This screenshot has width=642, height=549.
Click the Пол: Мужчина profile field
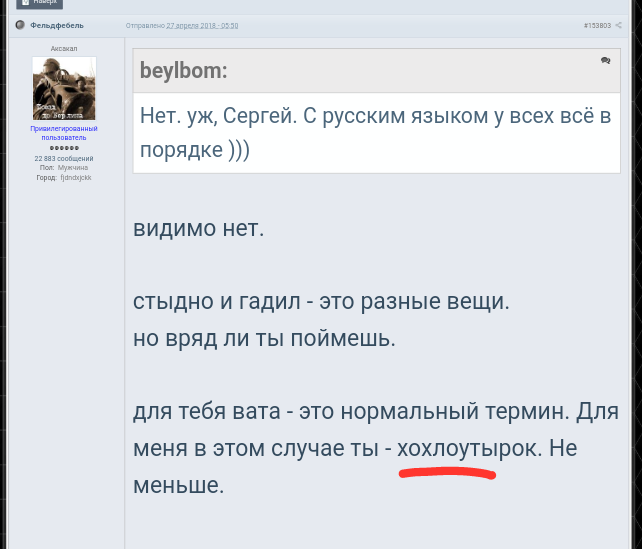(x=64, y=168)
